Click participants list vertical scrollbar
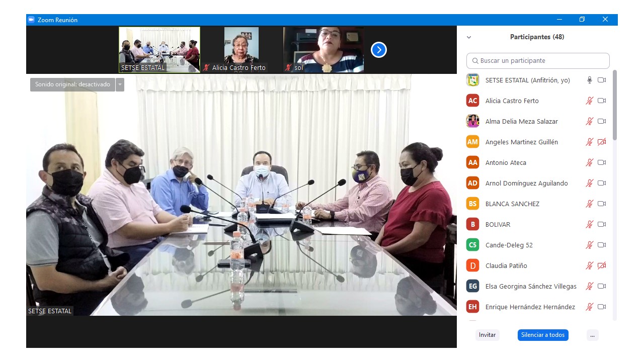 click(614, 105)
